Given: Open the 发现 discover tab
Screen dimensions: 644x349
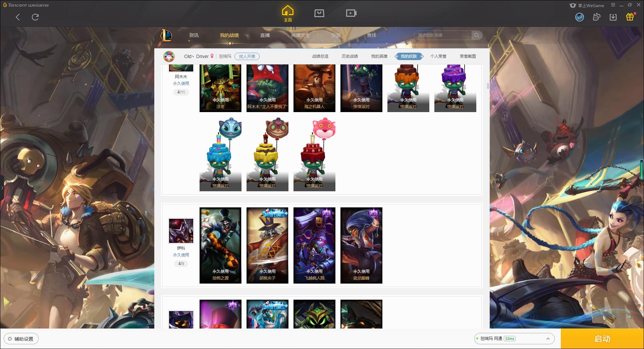Looking at the screenshot, I should click(336, 35).
